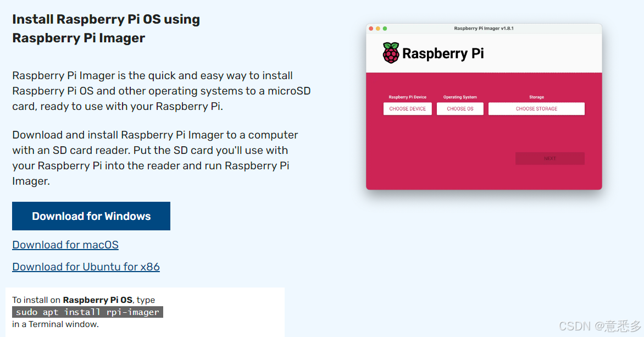The width and height of the screenshot is (644, 337).
Task: Click the 'in a Terminal window.' text
Action: click(x=55, y=324)
